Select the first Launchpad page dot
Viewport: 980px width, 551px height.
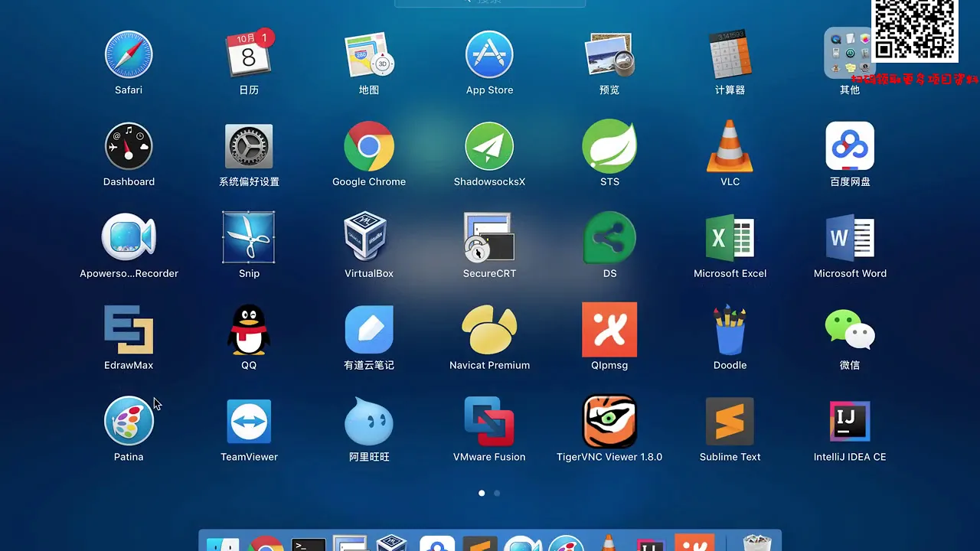pyautogui.click(x=482, y=494)
